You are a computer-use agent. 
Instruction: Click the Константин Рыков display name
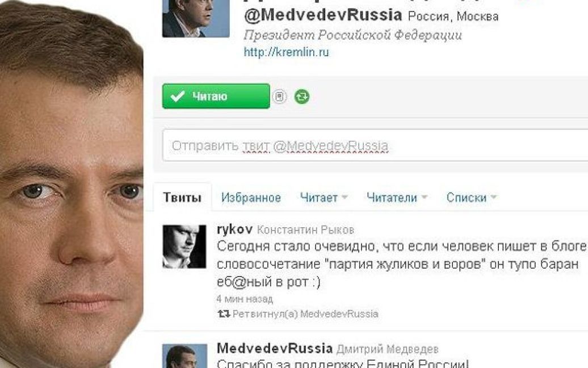click(305, 230)
